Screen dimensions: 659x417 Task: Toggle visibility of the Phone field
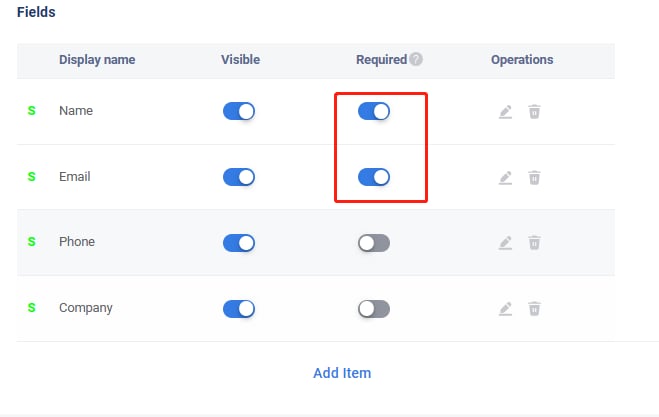[x=239, y=243]
